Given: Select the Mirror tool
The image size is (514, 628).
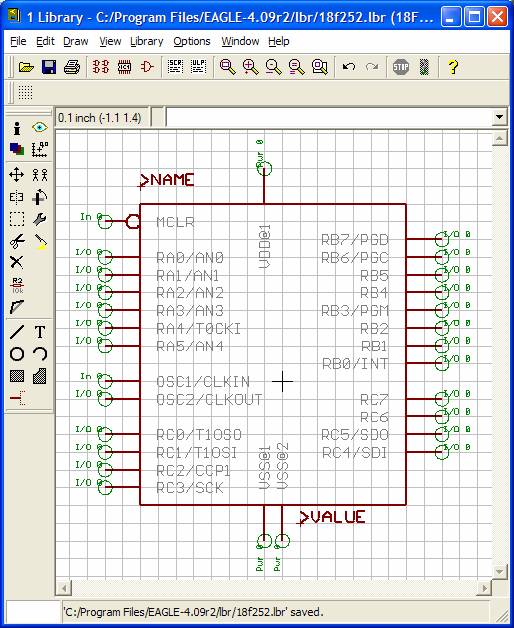Looking at the screenshot, I should click(x=17, y=197).
